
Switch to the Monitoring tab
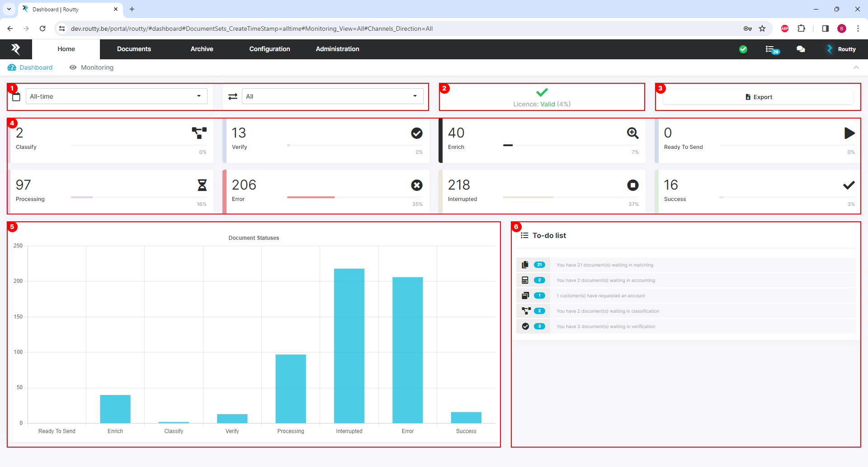coord(97,67)
